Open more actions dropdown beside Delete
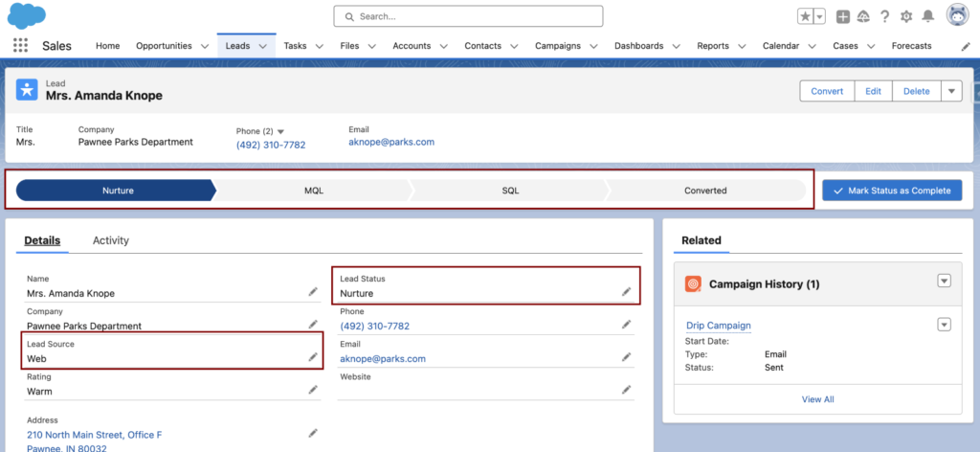 pyautogui.click(x=951, y=91)
